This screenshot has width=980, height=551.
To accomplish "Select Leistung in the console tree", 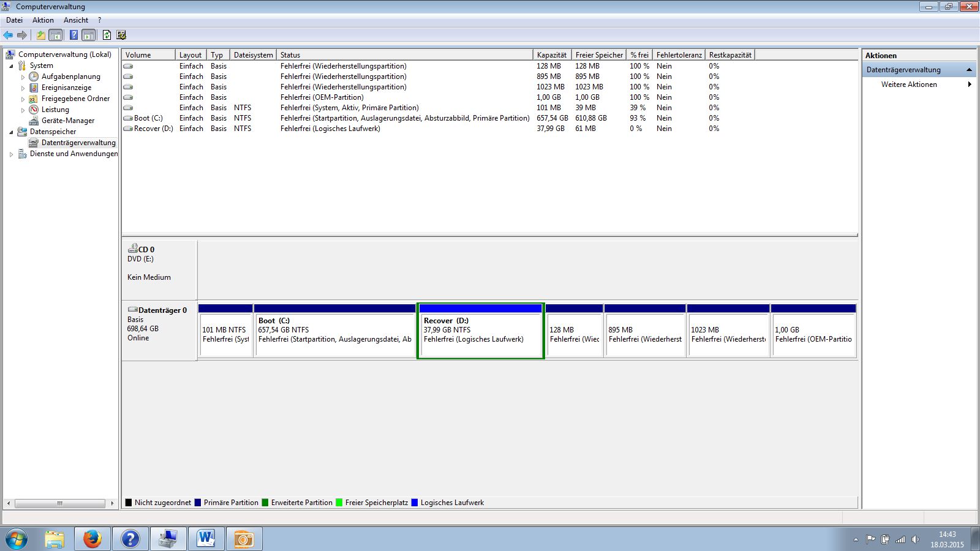I will 55,110.
